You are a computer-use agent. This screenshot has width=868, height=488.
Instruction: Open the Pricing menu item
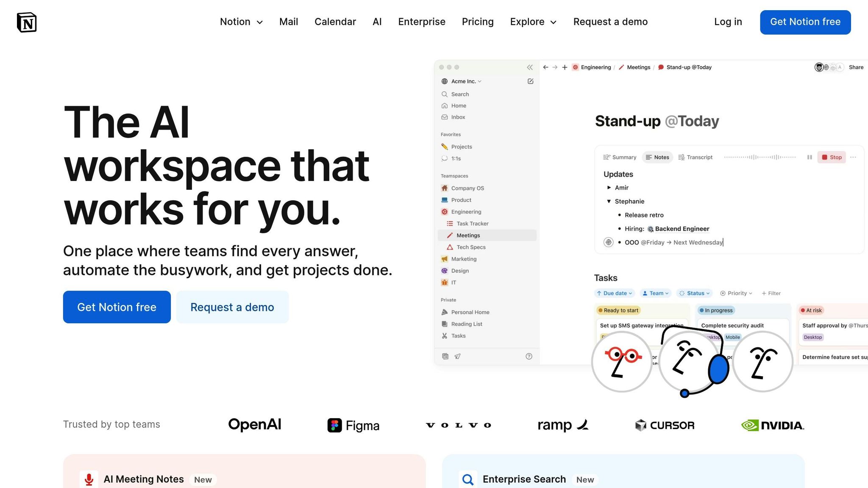(x=478, y=22)
